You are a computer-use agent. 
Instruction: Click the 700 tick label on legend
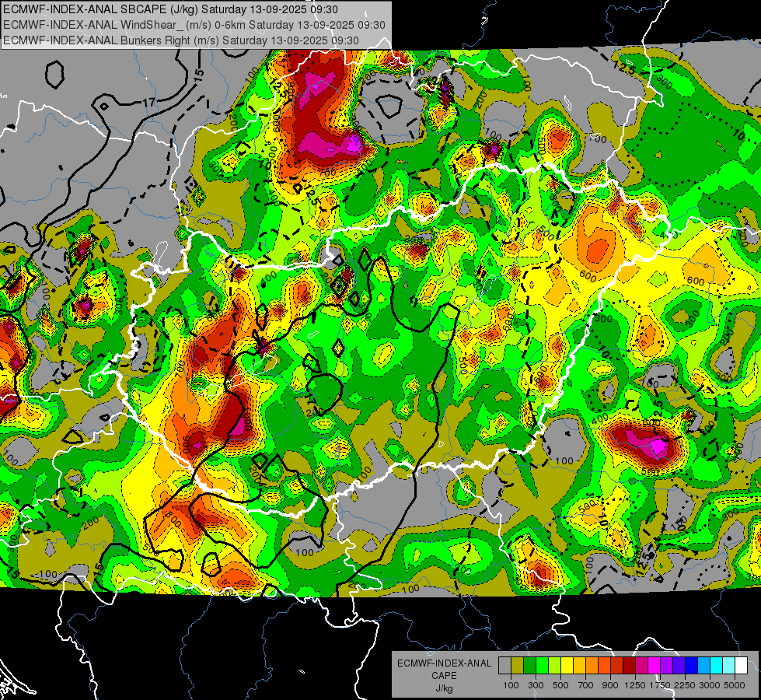[x=586, y=685]
